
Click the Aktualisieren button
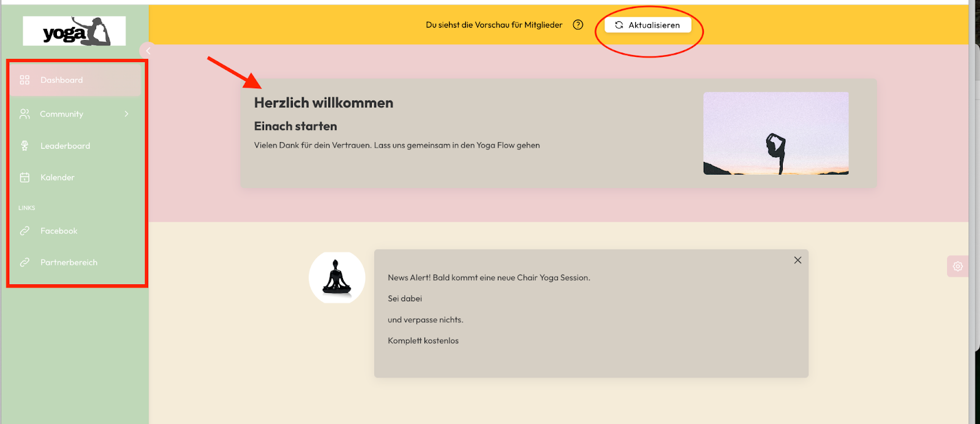pyautogui.click(x=648, y=25)
